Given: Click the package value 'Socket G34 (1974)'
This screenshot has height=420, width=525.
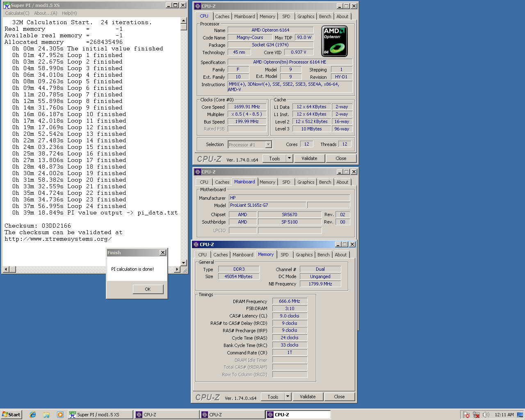Looking at the screenshot, I should point(270,45).
